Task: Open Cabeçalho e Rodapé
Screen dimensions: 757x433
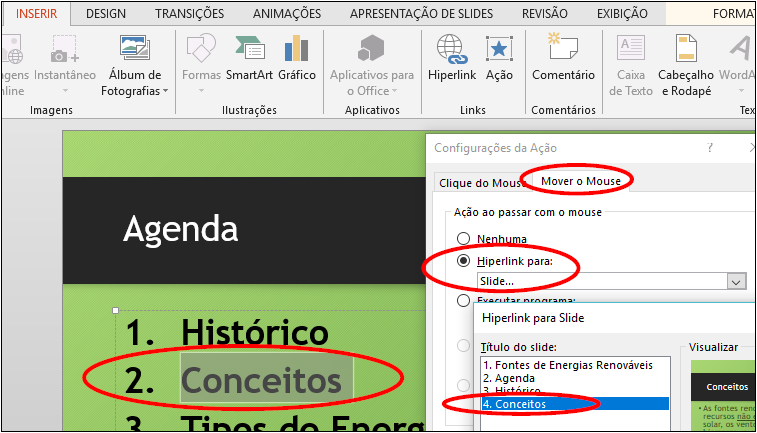Action: point(686,65)
